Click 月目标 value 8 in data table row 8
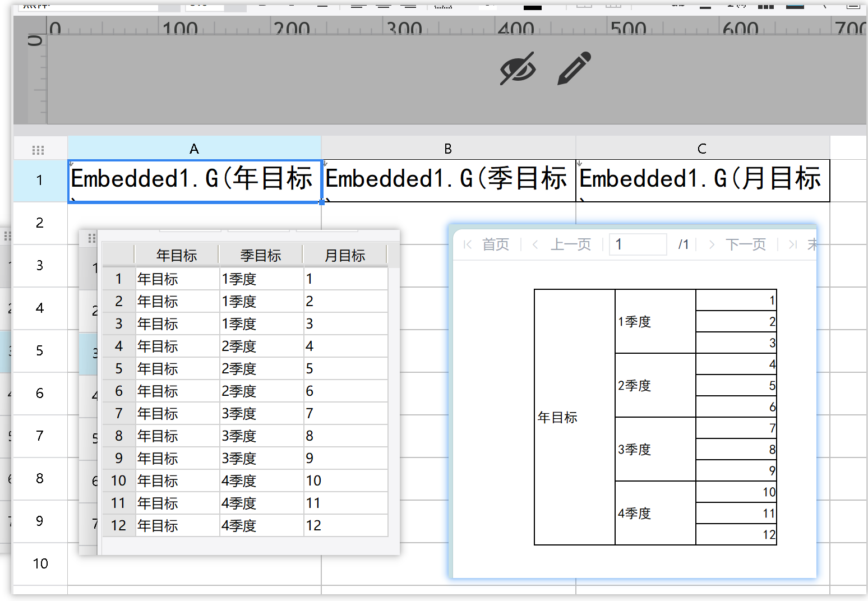This screenshot has height=601, width=868. 345,436
